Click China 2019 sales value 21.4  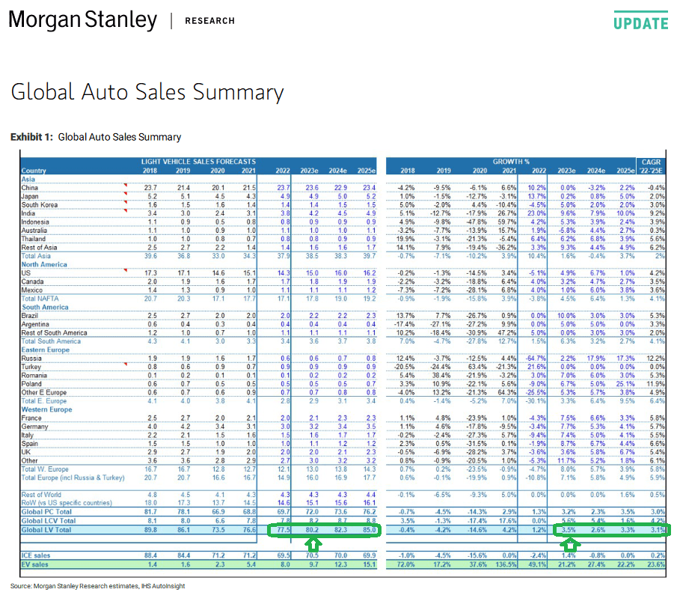[183, 188]
